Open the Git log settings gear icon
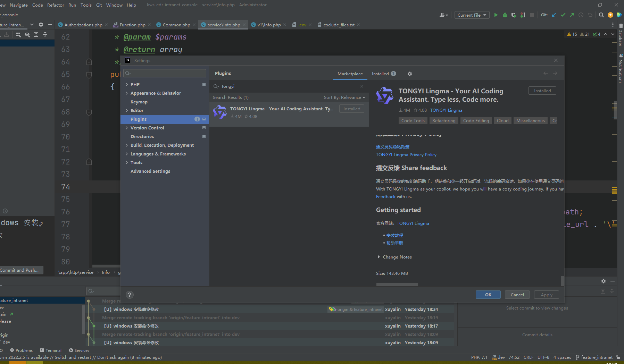Viewport: 624px width, 364px height. coord(604,281)
